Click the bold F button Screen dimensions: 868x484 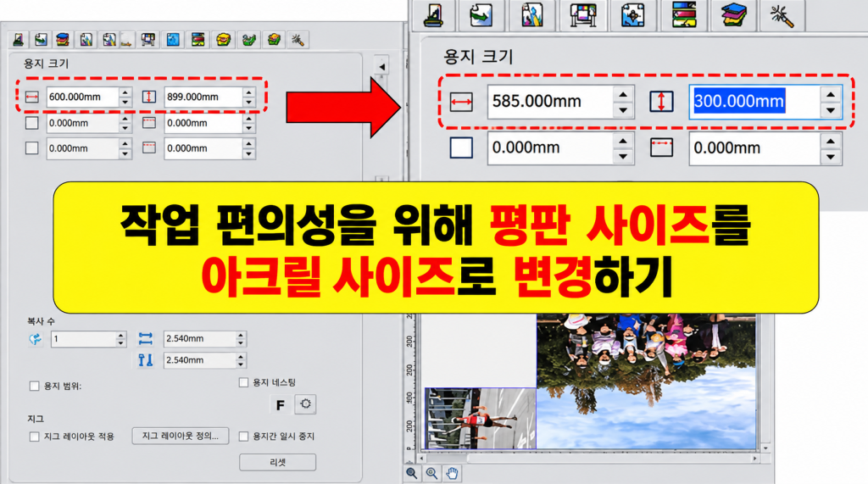tap(281, 405)
